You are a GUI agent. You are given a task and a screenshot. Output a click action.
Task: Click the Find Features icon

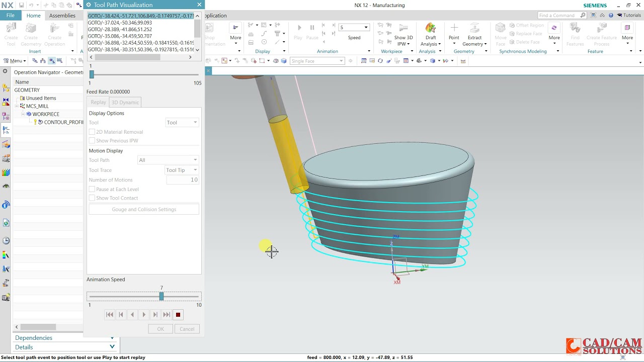click(x=575, y=34)
